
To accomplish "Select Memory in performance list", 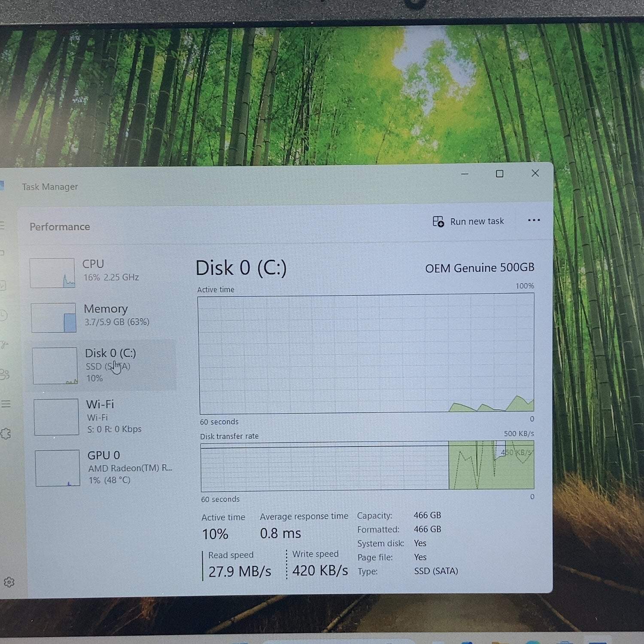I will [x=102, y=317].
